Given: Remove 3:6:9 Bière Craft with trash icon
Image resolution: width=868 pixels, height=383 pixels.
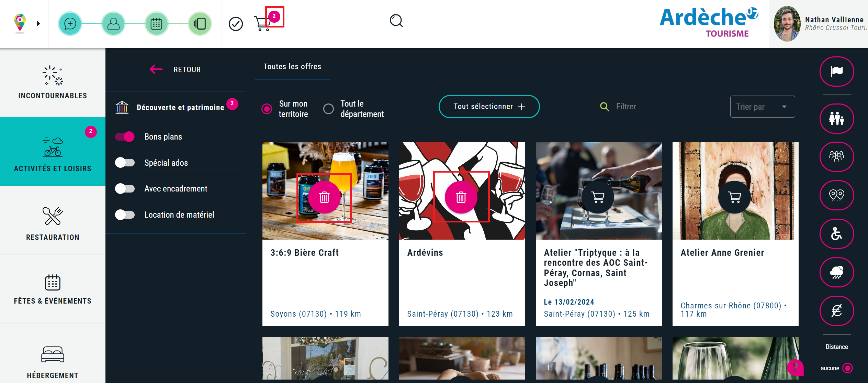Looking at the screenshot, I should [x=324, y=197].
